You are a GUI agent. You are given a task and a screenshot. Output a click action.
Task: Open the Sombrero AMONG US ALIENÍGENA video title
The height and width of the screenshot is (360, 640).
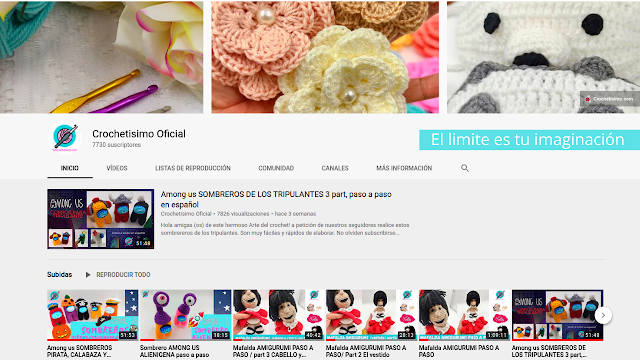174,351
